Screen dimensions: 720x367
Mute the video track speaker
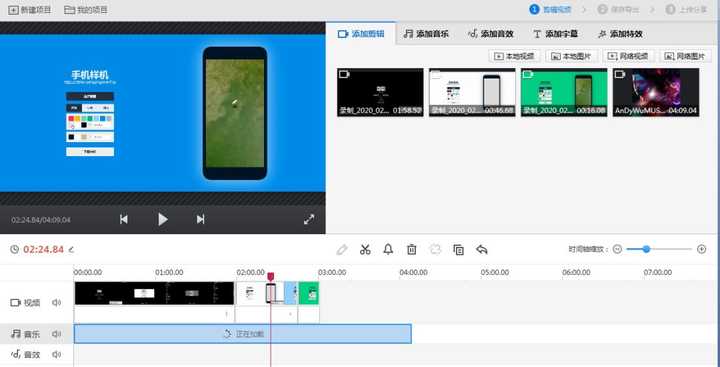(x=56, y=303)
